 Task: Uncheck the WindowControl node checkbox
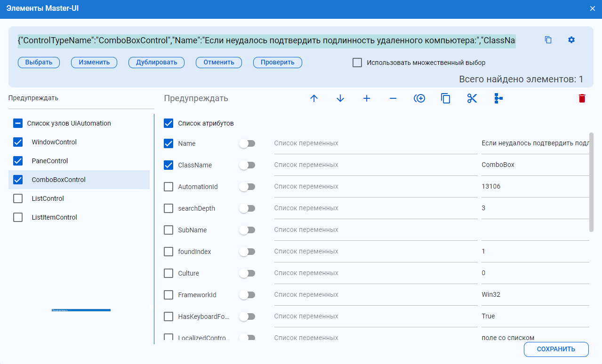pos(18,142)
